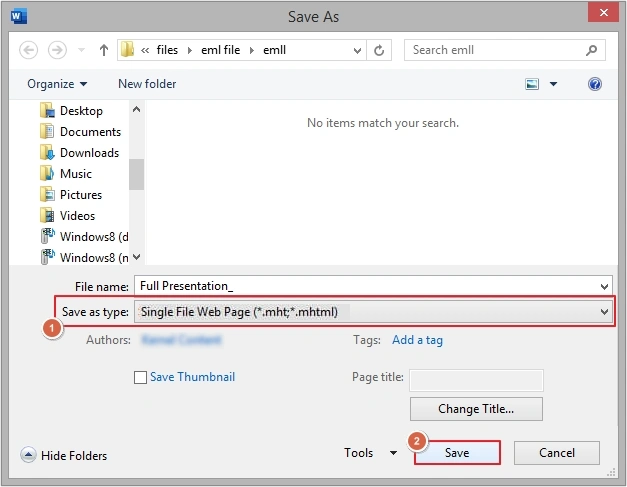Select Windows8 (n network drive

coord(94,258)
